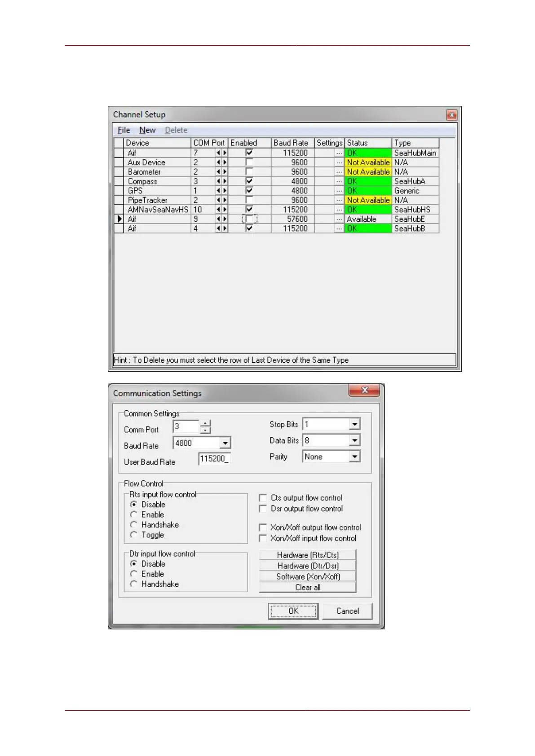The width and height of the screenshot is (535, 756).
Task: Open the Stop Bits dropdown
Action: (354, 424)
